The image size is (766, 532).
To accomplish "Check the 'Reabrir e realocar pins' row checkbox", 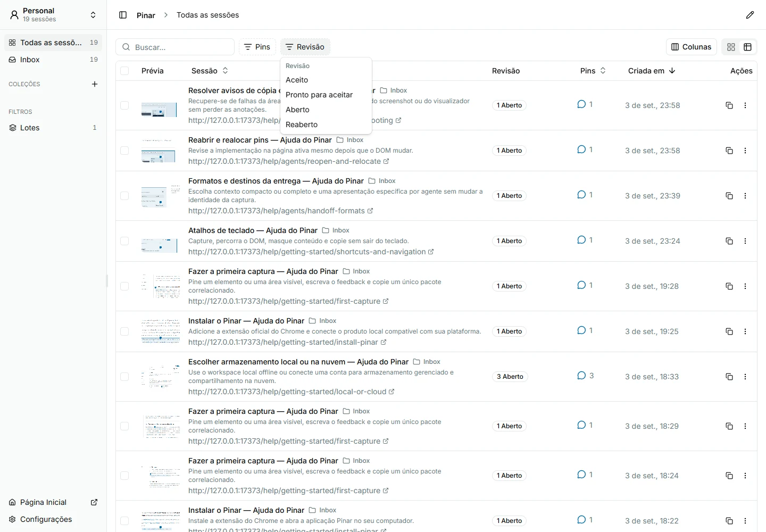I will click(x=124, y=151).
